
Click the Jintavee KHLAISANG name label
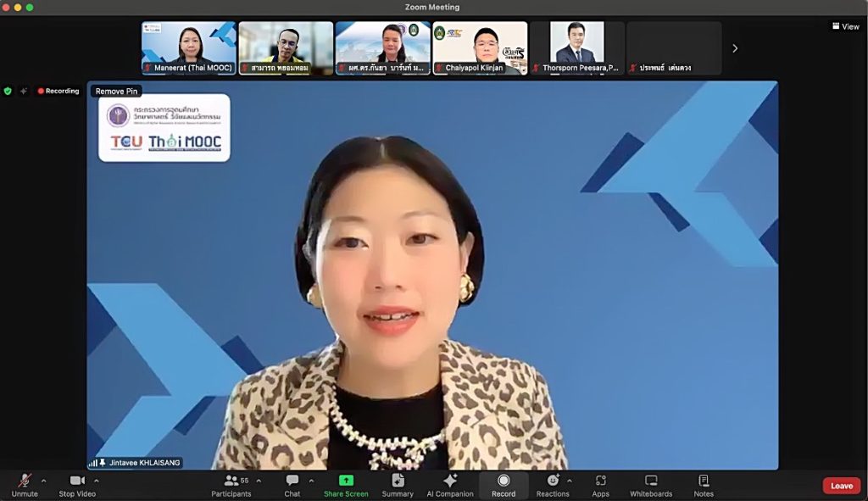tap(144, 463)
